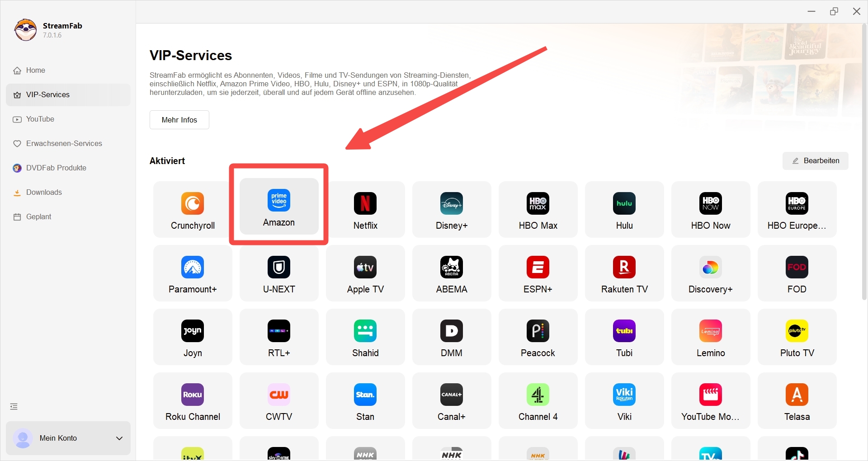
Task: Collapse the sidebar with the menu icon
Action: (x=14, y=407)
